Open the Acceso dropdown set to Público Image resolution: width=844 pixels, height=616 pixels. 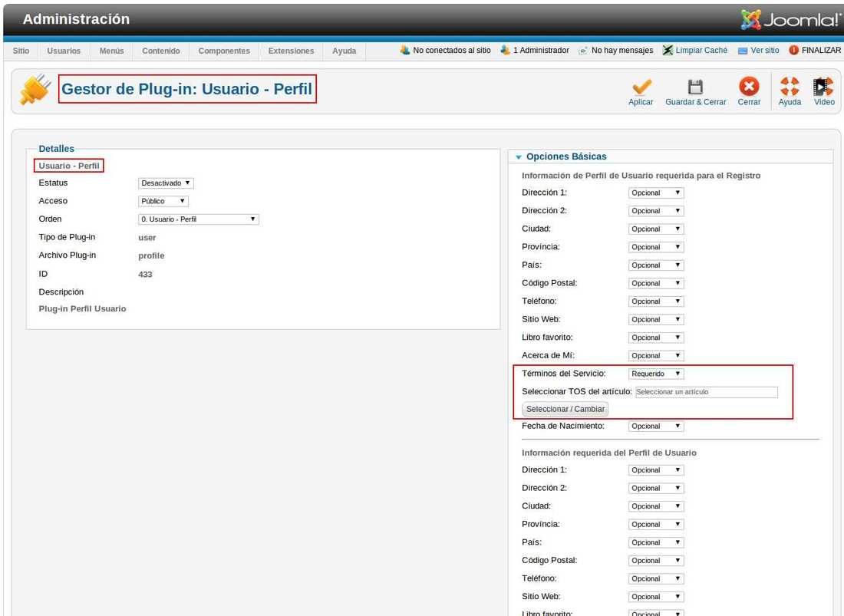pyautogui.click(x=163, y=201)
